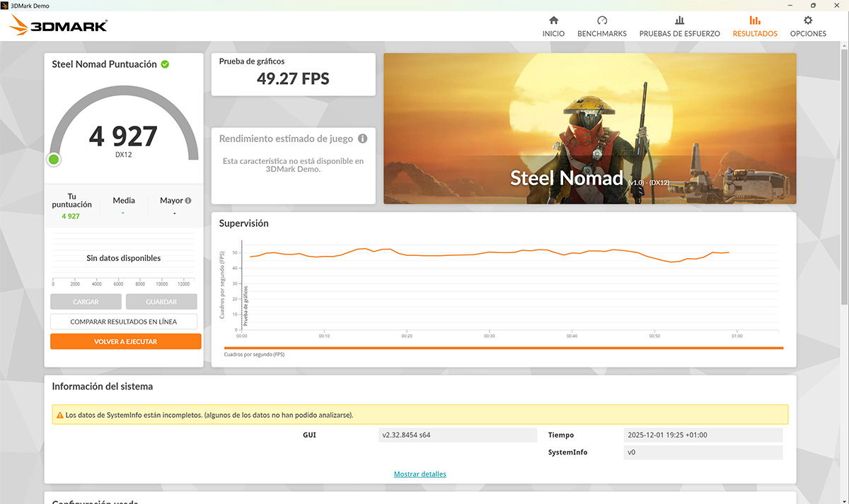Click the Steel Nomad benchmark banner image

point(589,129)
